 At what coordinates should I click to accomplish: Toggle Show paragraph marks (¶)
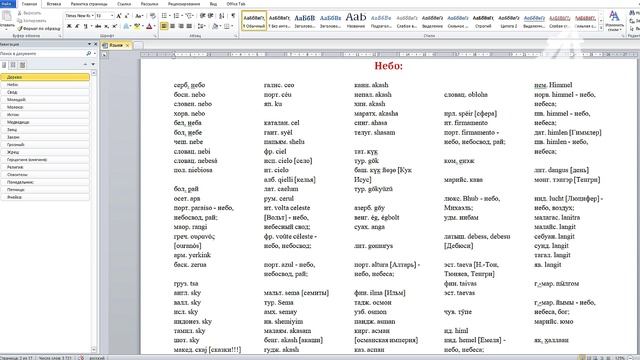233,16
